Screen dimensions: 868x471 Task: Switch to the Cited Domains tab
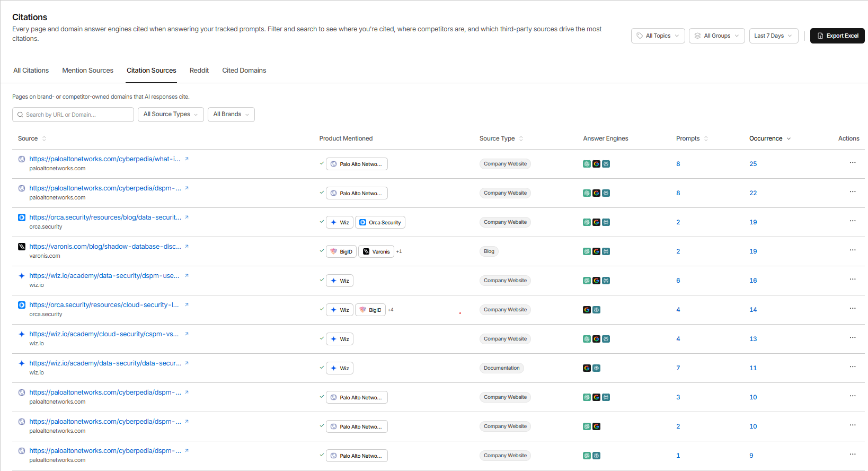(x=244, y=71)
